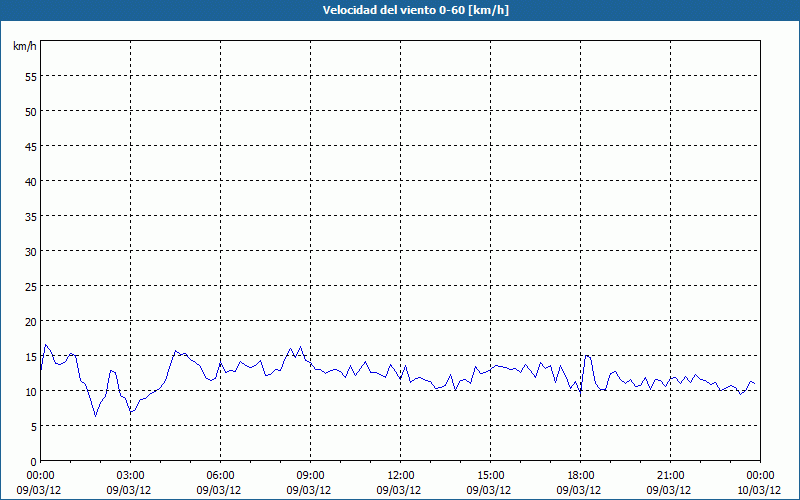Image resolution: width=800 pixels, height=500 pixels.
Task: Click the 45 value on the y-axis
Action: point(31,147)
